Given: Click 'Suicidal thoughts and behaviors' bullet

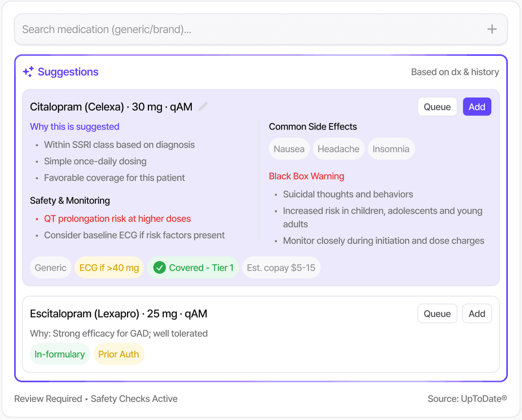Looking at the screenshot, I should (x=348, y=194).
